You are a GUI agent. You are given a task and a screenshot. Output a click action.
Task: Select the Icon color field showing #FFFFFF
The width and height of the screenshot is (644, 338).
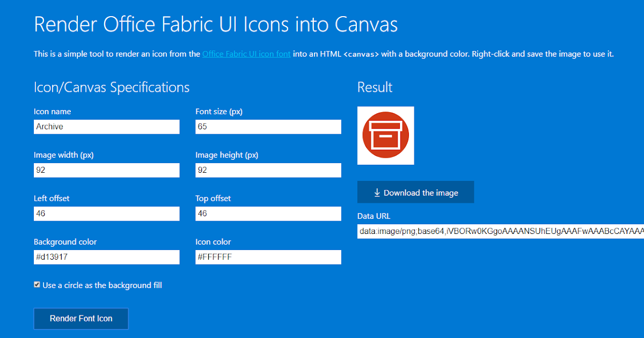[268, 257]
